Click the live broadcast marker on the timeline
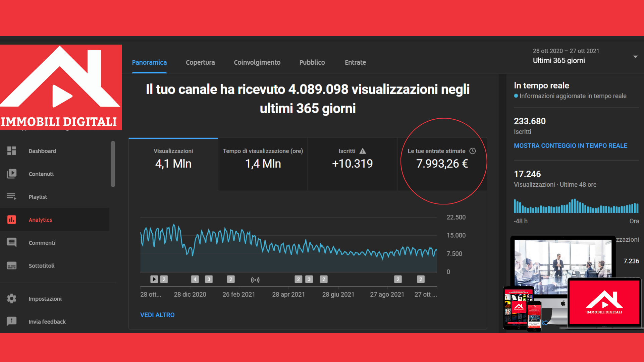Screen dimensions: 644x362 (x=255, y=279)
